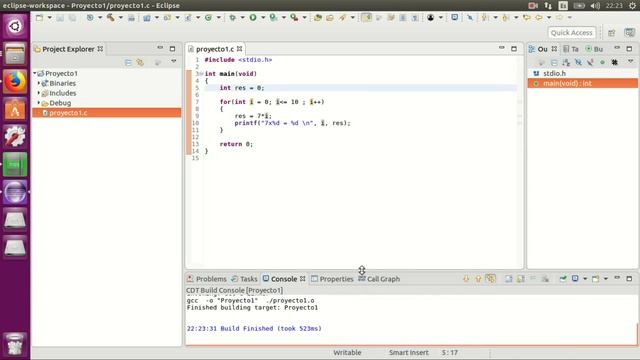Image resolution: width=640 pixels, height=360 pixels.
Task: Click Display Selected Console icon
Action: coord(575,279)
